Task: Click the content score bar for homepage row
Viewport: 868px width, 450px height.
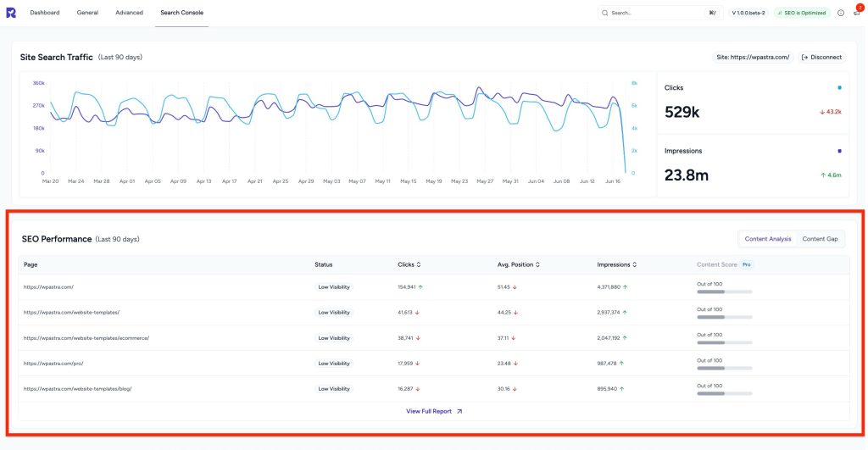Action: click(x=725, y=292)
